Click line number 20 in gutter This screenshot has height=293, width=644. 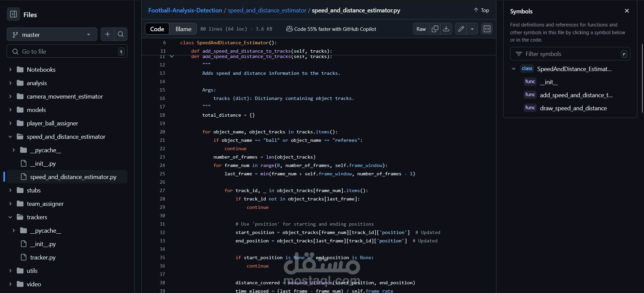[162, 132]
